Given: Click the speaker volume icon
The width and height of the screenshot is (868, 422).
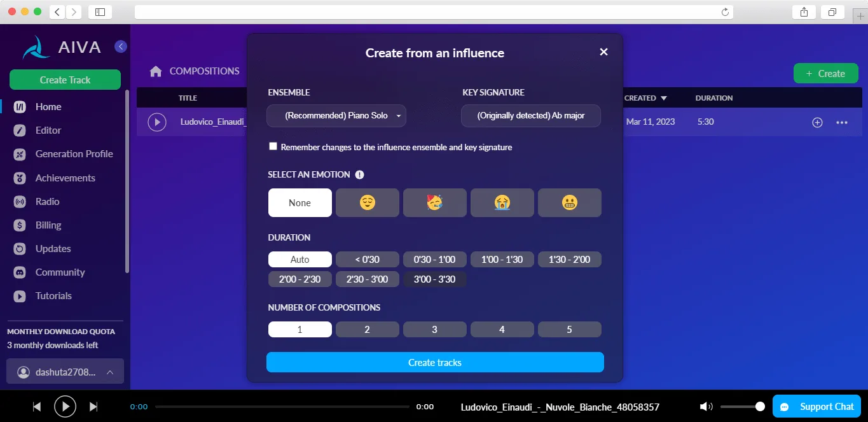Looking at the screenshot, I should (x=706, y=407).
